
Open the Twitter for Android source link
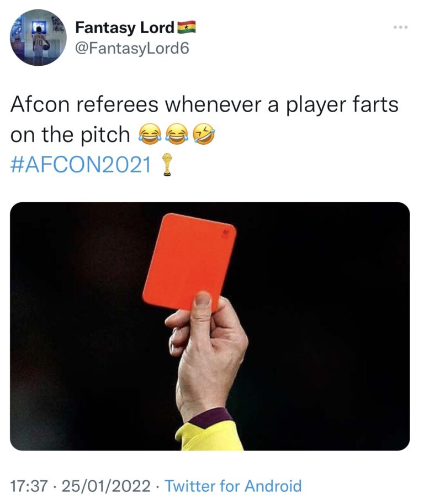tap(233, 486)
